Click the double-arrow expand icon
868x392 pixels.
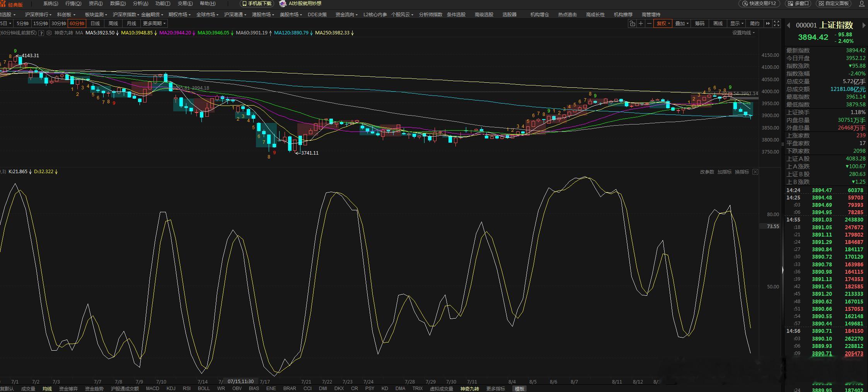point(768,24)
